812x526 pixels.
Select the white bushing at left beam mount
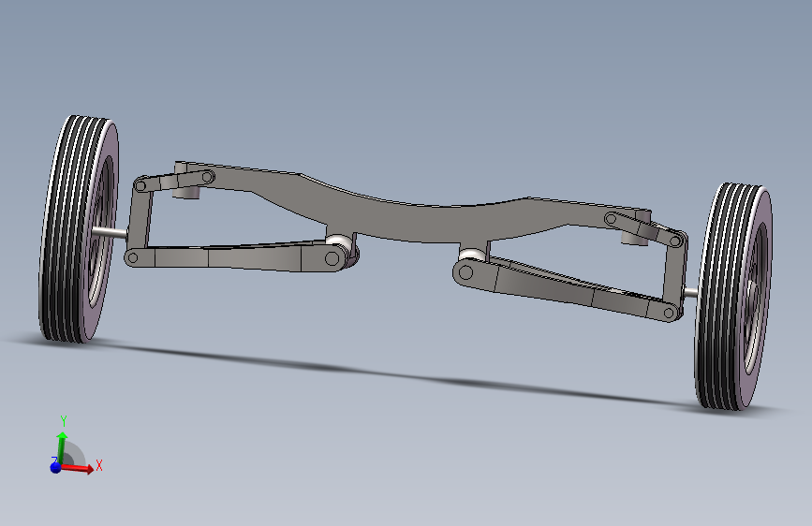(339, 241)
